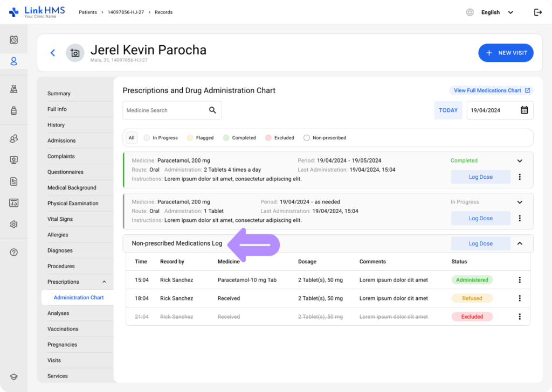Go back using the left arrow icon
The image size is (552, 392).
[x=53, y=53]
